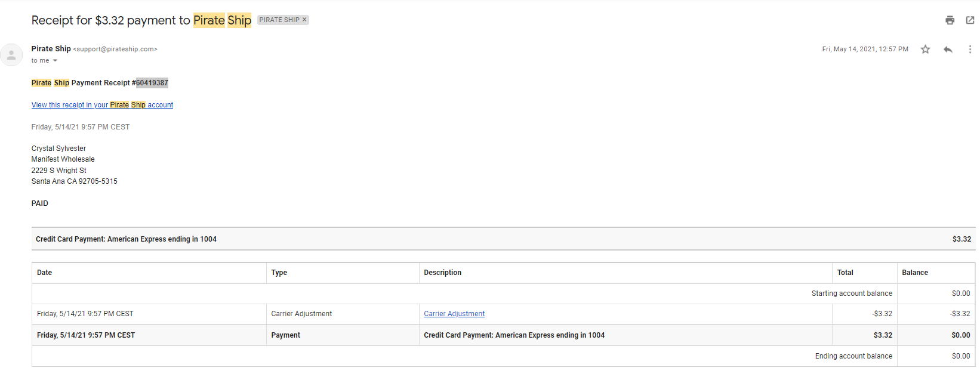The height and width of the screenshot is (380, 980).
Task: Click the $3.32 total in Payment row
Action: (x=883, y=335)
